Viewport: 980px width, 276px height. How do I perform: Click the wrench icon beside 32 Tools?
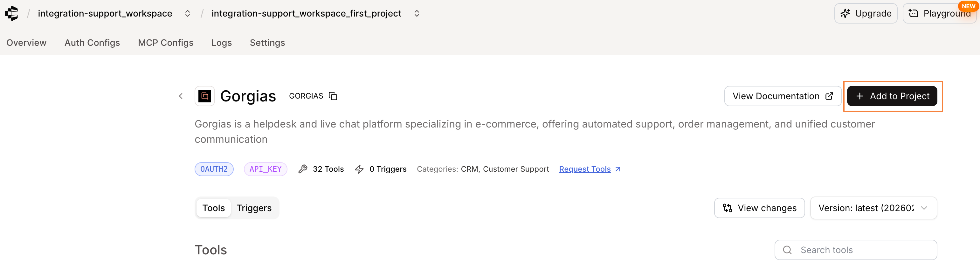pos(303,169)
